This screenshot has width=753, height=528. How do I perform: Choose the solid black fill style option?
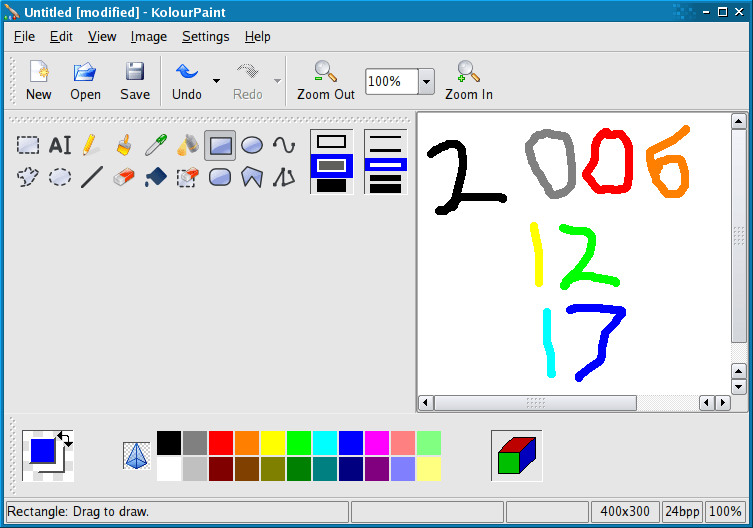(331, 185)
